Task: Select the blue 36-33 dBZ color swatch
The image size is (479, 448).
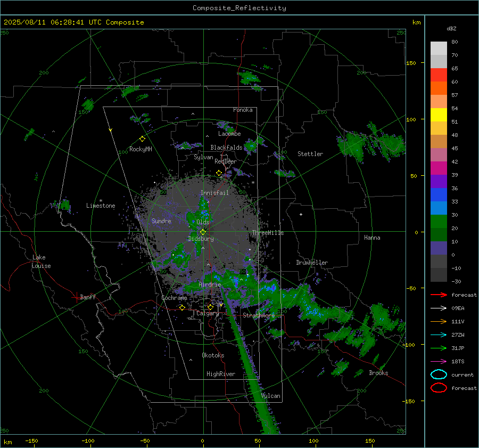Action: 439,195
